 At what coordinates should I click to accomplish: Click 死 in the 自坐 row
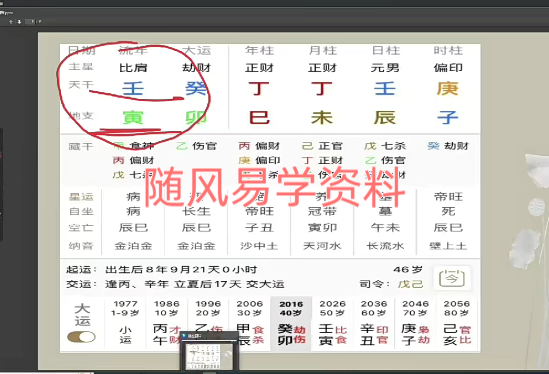click(x=448, y=211)
